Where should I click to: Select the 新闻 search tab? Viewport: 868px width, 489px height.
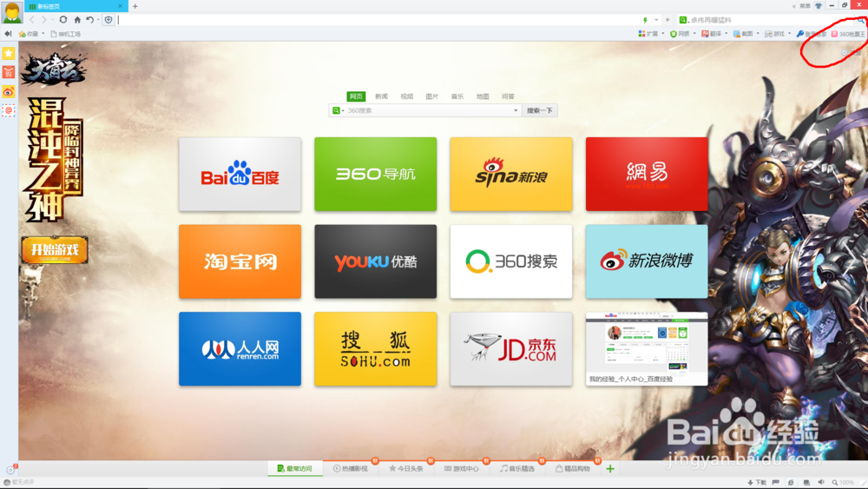click(381, 96)
